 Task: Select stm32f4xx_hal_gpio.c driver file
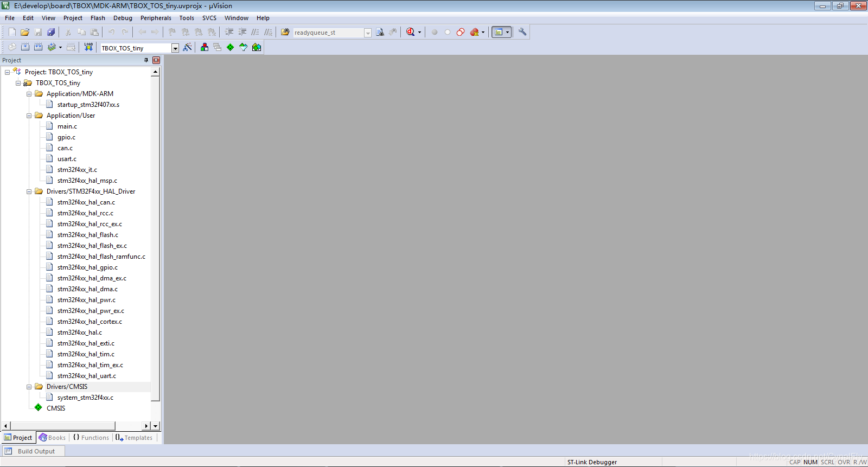87,267
